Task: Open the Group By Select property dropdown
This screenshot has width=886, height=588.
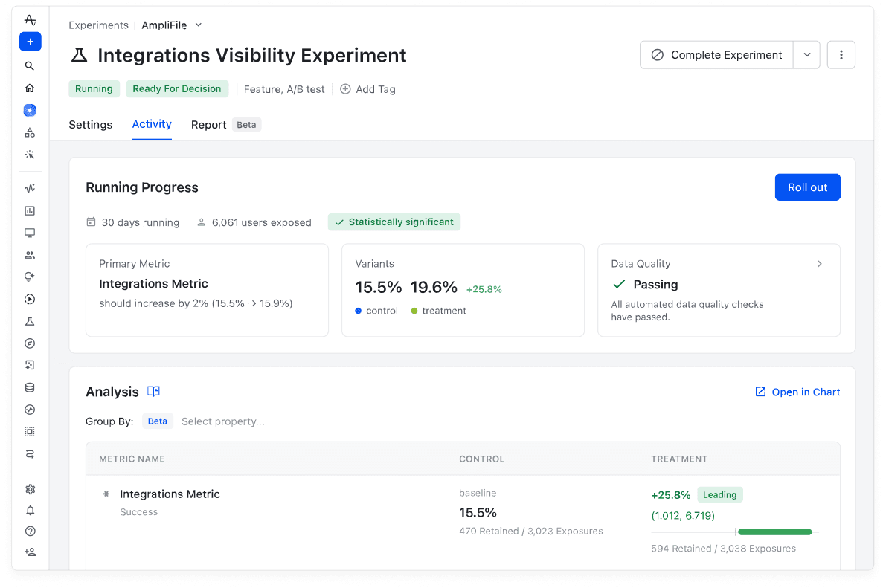Action: (x=222, y=421)
